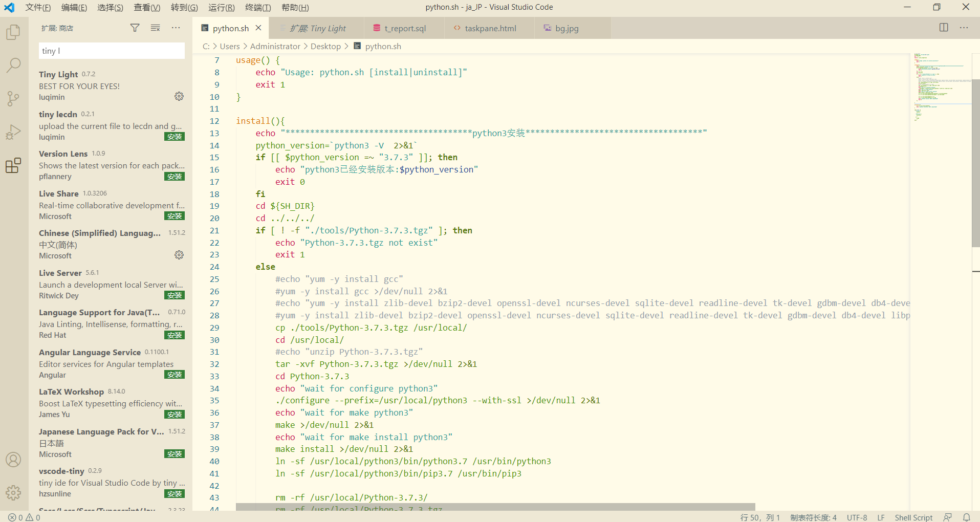Switch to the taskpane.html tab

pos(489,28)
